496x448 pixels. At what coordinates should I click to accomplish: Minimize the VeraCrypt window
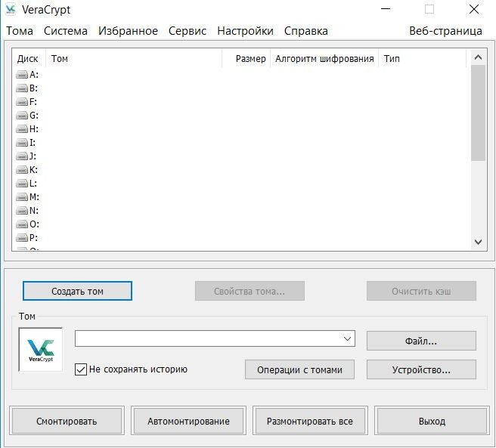click(386, 9)
